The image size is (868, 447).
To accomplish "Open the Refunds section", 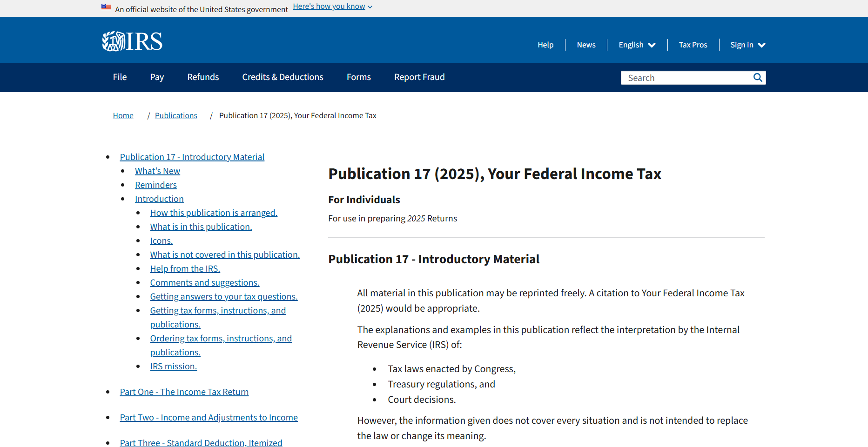I will pos(203,77).
